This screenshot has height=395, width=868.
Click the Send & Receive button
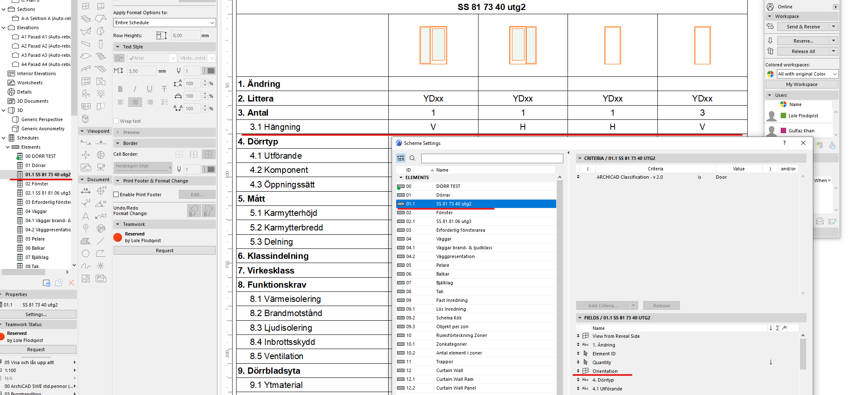803,27
